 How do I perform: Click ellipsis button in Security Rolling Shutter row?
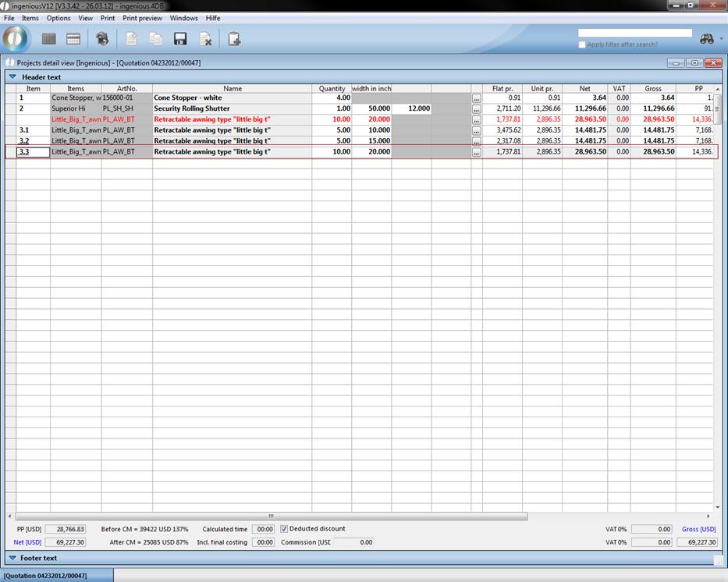[x=477, y=109]
